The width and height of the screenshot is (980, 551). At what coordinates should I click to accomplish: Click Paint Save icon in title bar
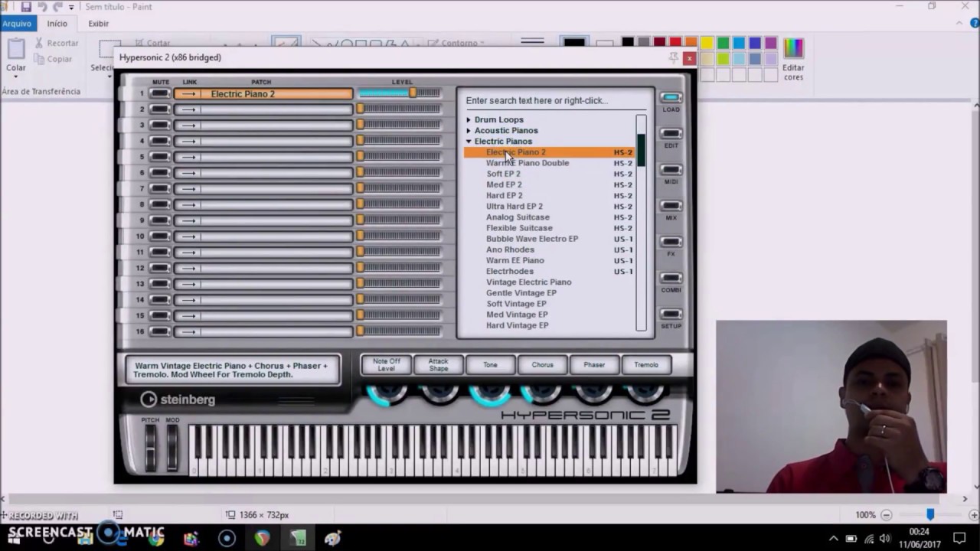coord(26,7)
